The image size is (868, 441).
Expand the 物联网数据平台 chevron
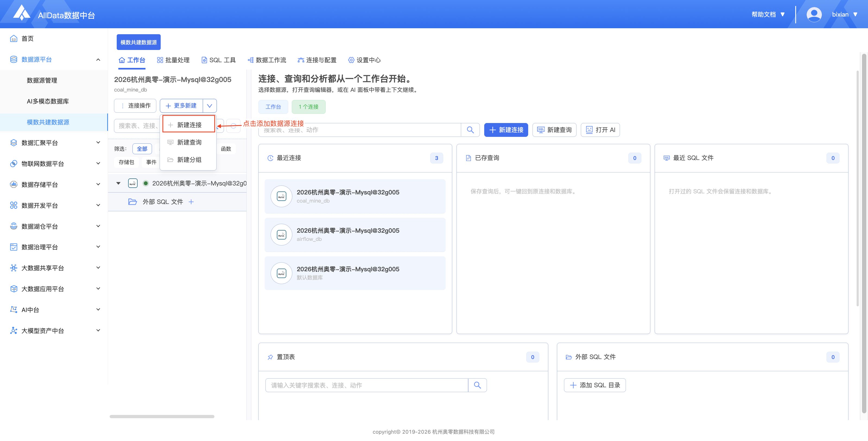click(98, 163)
